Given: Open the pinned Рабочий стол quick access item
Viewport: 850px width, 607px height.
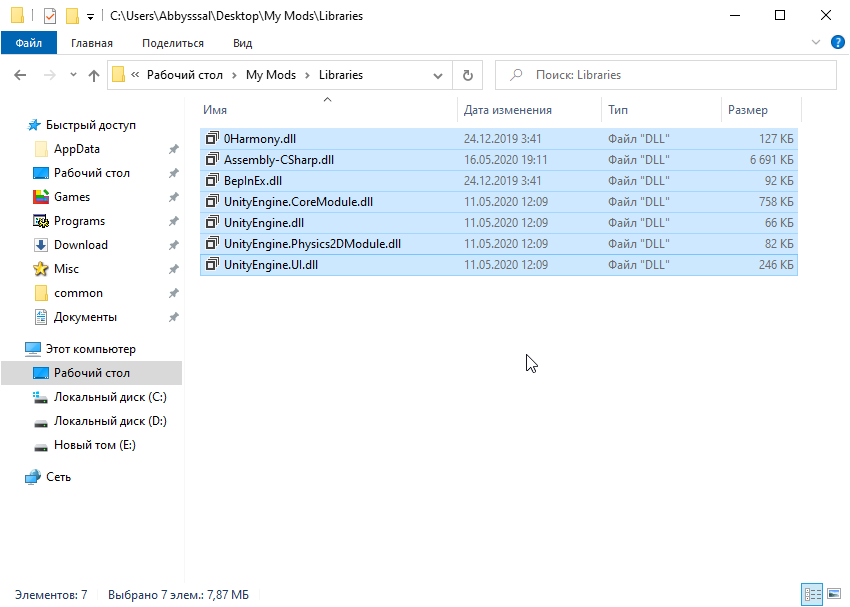Looking at the screenshot, I should click(x=92, y=173).
